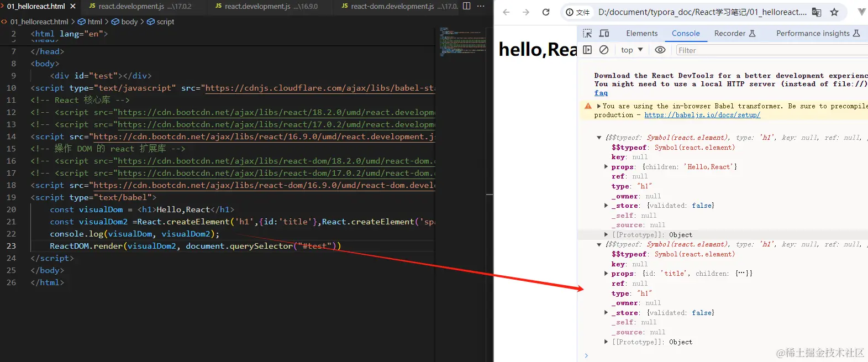Click the script symbol icon in breadcrumbs
The image size is (868, 362).
[151, 22]
